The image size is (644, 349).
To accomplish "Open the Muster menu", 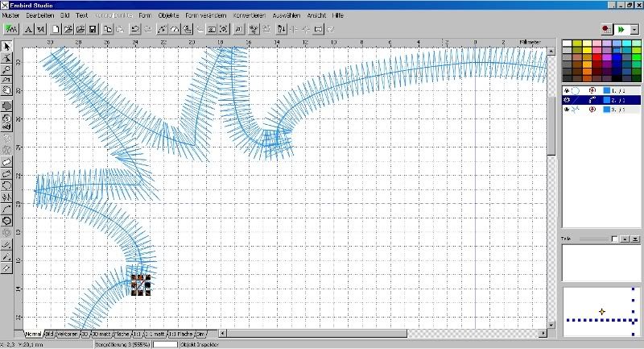I will pyautogui.click(x=10, y=15).
